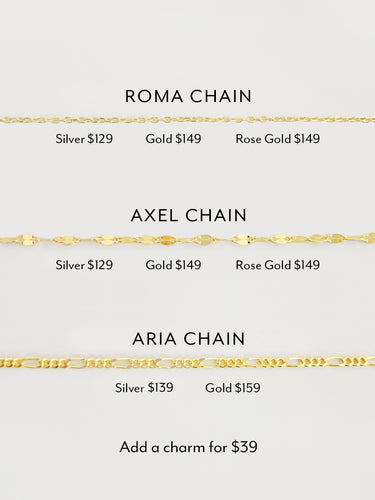Click the Roma chain product image
This screenshot has width=375, height=500.
[187, 120]
